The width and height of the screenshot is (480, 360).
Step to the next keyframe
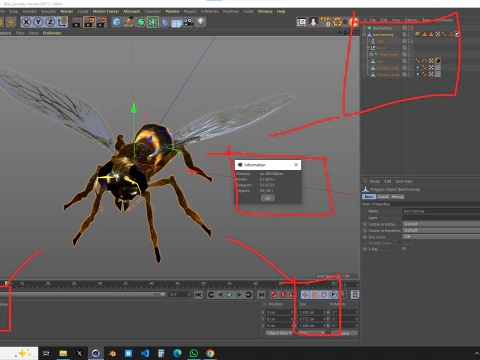point(248,295)
